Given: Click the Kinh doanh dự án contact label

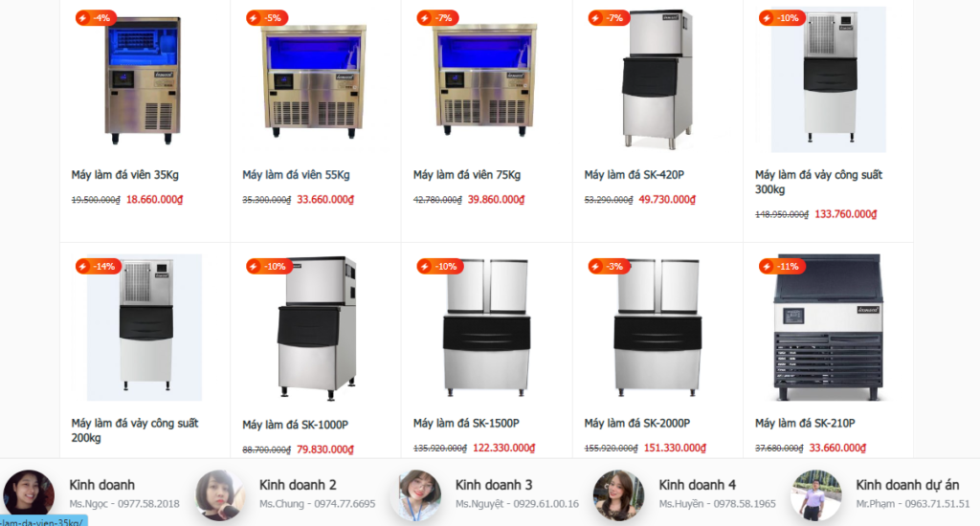Looking at the screenshot, I should pos(907,485).
